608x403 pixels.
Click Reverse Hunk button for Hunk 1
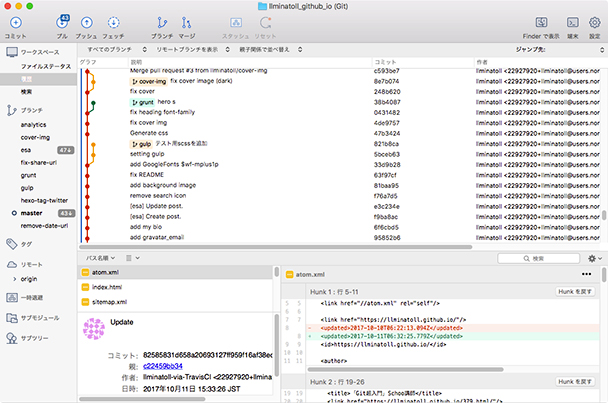575,292
